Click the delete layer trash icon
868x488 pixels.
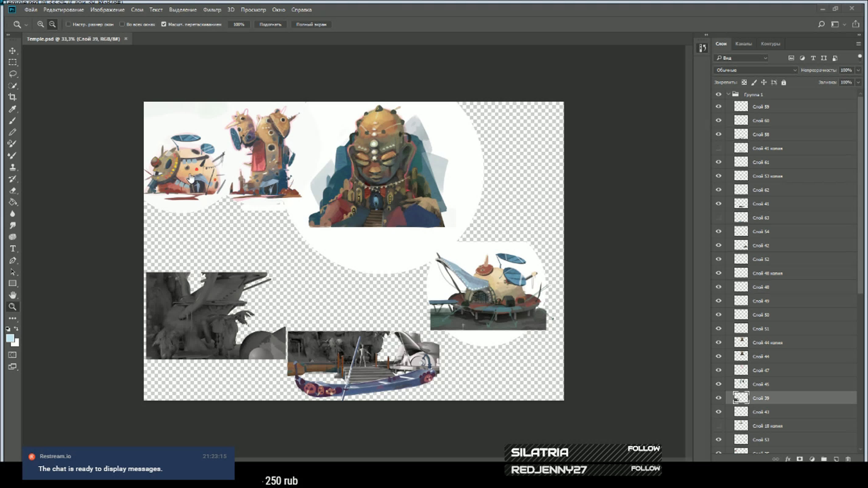pyautogui.click(x=848, y=459)
